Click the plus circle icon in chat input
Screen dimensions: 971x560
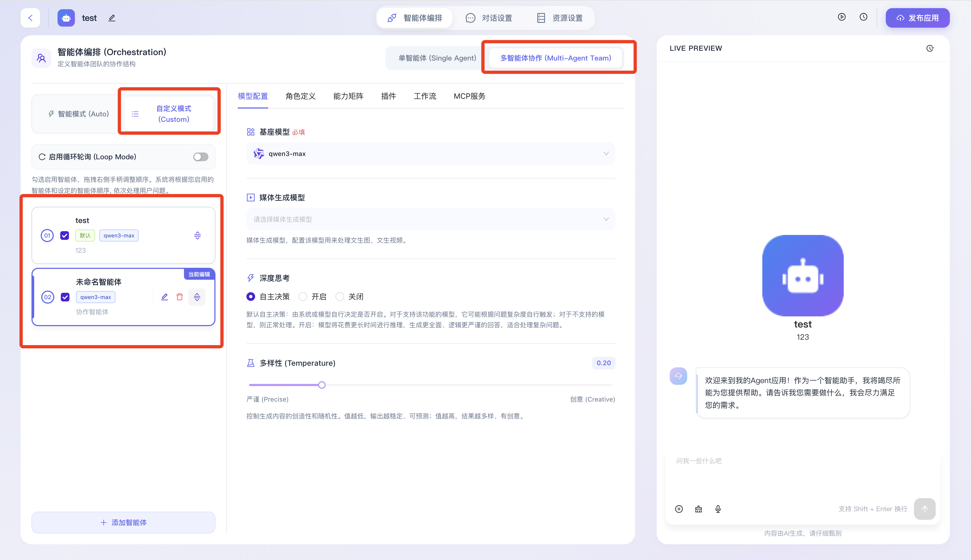[679, 509]
